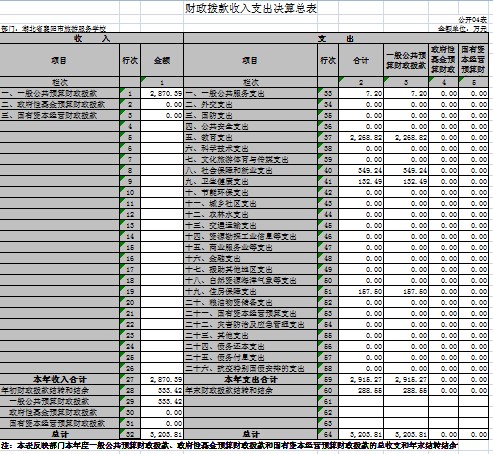Select the 五、教育支出 item cell
This screenshot has width=493, height=454.
click(x=251, y=137)
